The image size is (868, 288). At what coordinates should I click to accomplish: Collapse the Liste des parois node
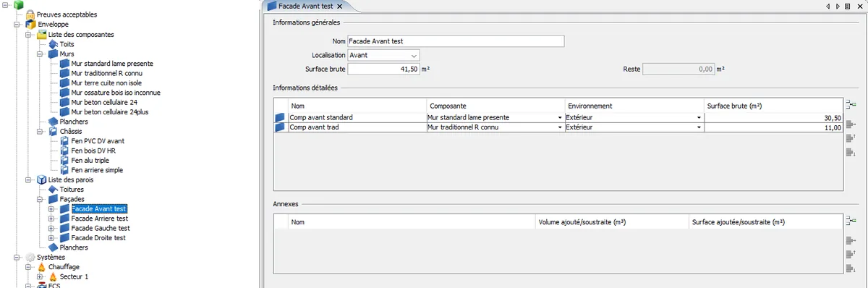28,179
